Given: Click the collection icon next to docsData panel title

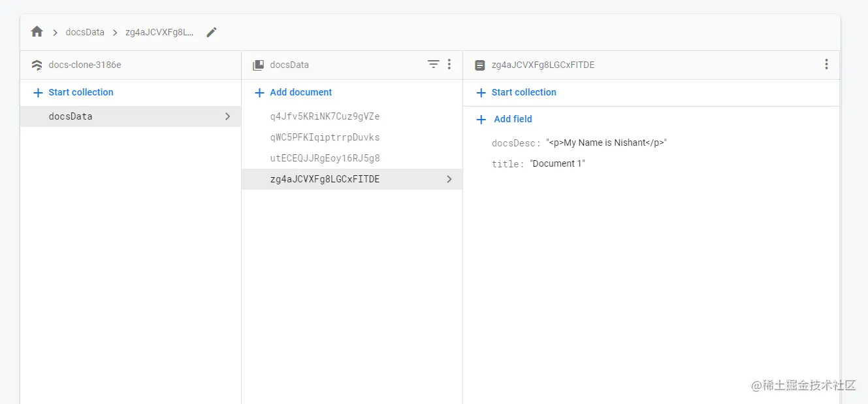Looking at the screenshot, I should [258, 64].
